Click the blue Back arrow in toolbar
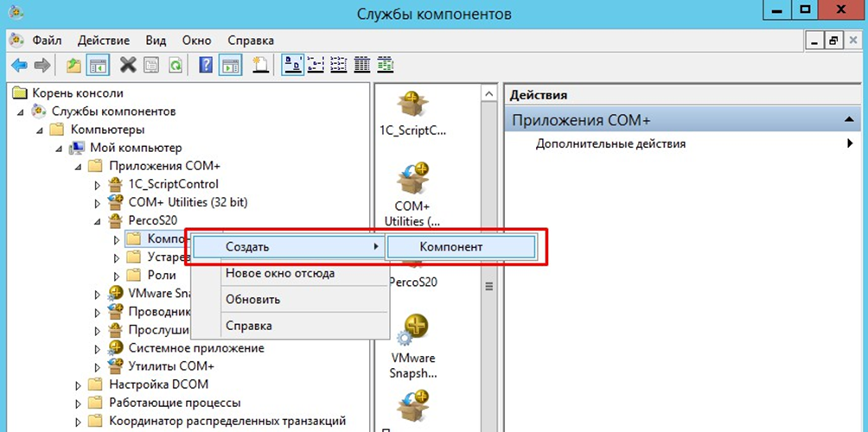 (20, 66)
